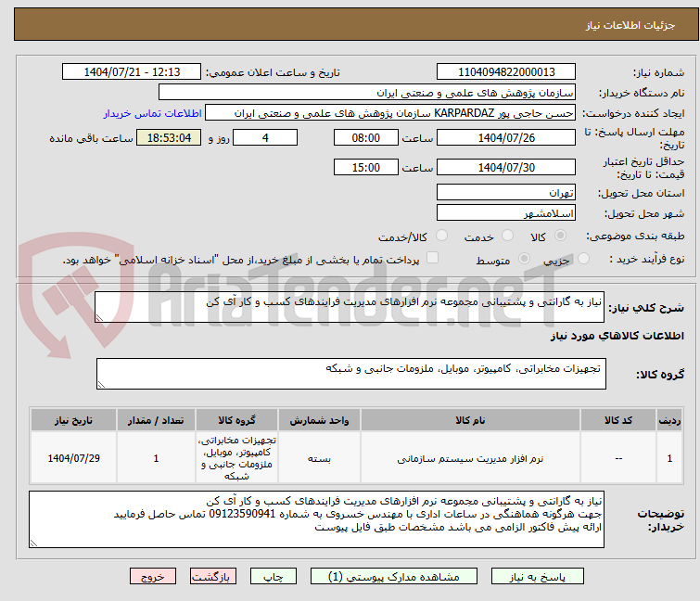
Task: Click the اطلاعات کالاهای مورد نیاز heading
Action: click(x=617, y=336)
